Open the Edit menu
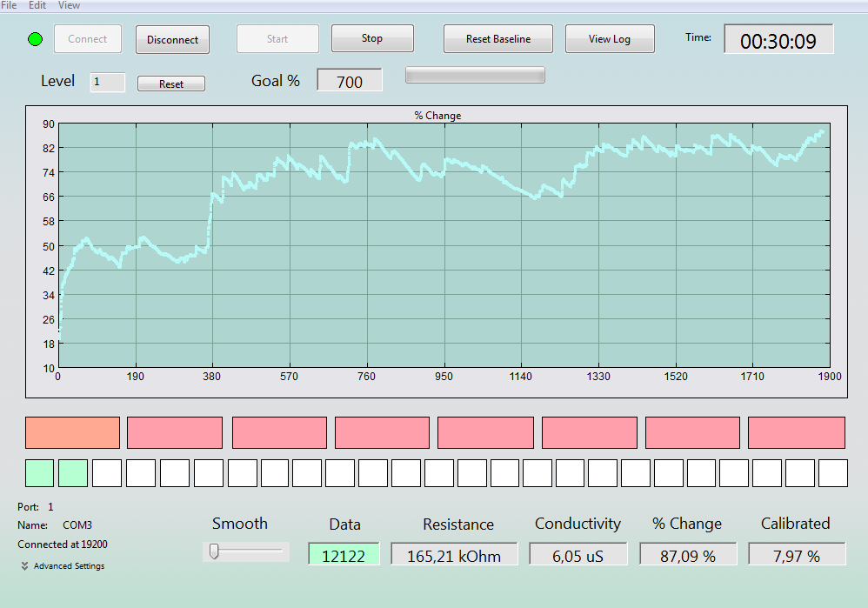Screen dimensions: 868x608 pyautogui.click(x=37, y=5)
